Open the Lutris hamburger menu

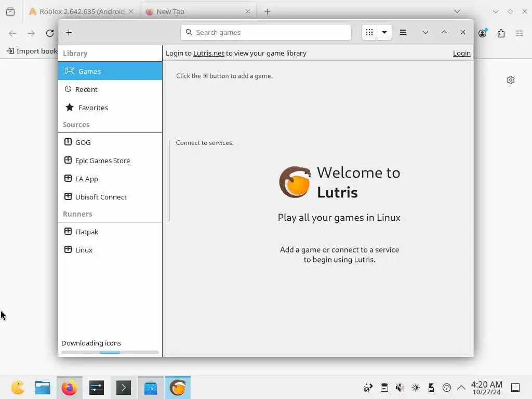tap(403, 32)
